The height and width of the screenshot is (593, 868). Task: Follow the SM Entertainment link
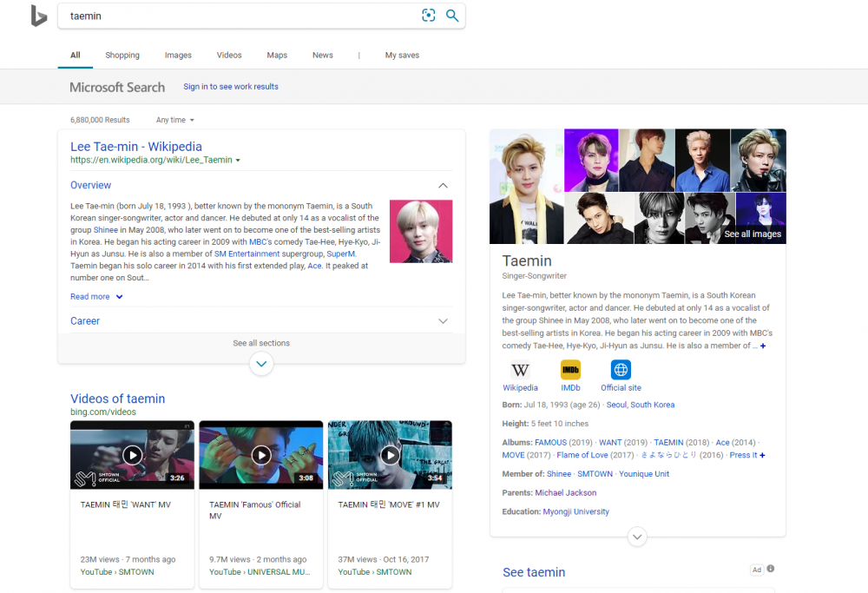coord(247,254)
